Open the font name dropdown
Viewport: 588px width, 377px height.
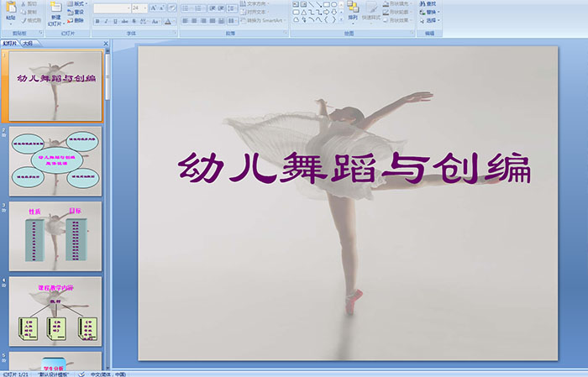point(129,8)
